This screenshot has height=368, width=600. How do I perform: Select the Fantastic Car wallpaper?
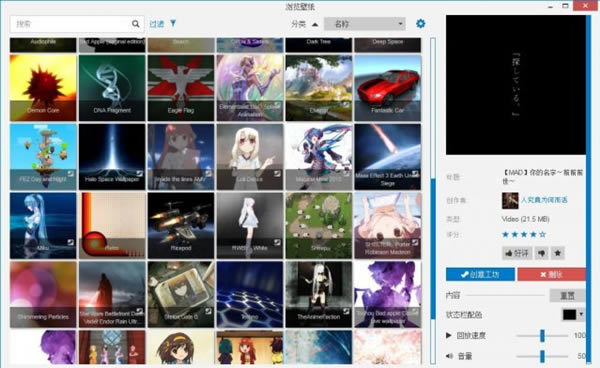click(387, 88)
